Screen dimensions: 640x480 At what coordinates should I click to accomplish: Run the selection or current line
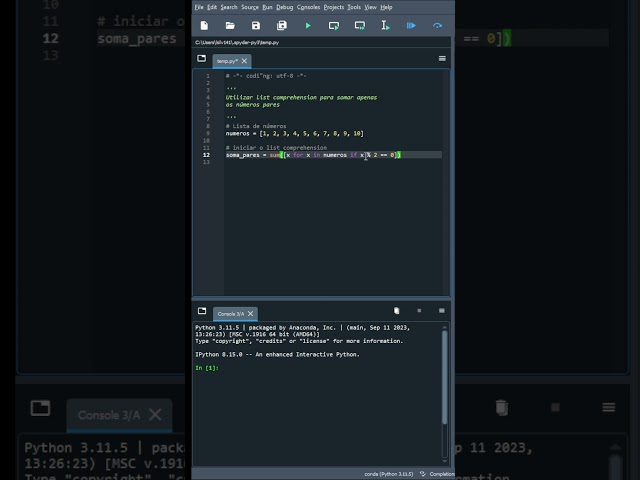(385, 26)
